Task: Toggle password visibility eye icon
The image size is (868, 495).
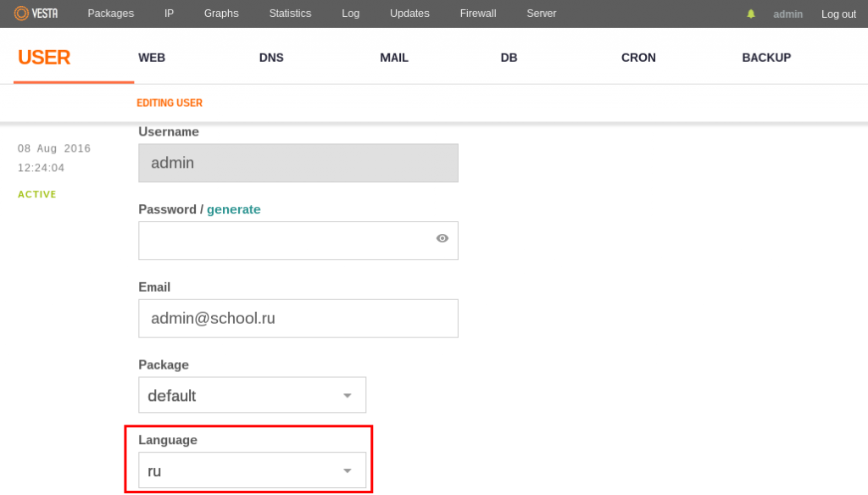Action: [x=442, y=238]
